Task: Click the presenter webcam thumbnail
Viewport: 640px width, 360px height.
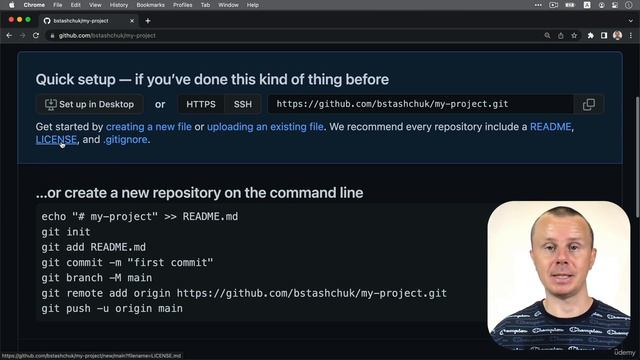Action: [559, 275]
